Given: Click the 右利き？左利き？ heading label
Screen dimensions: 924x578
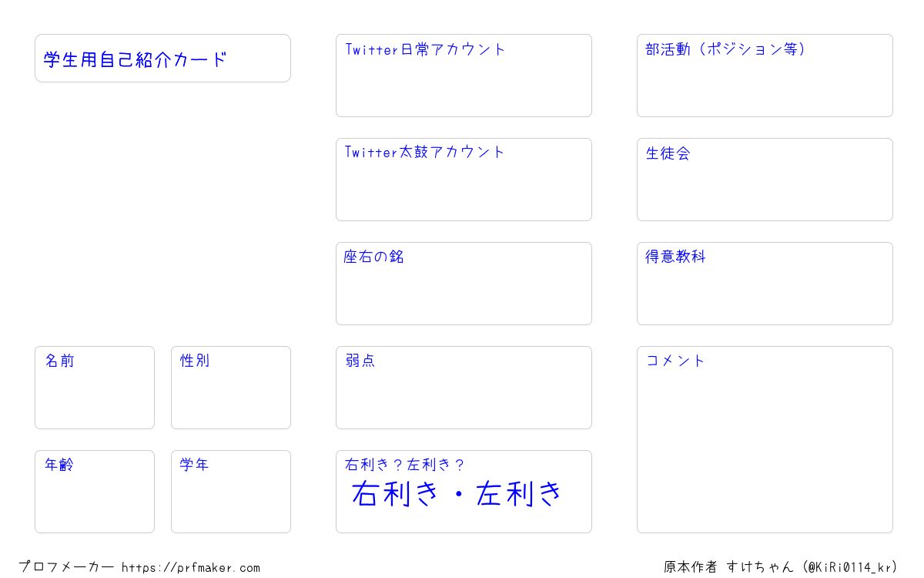Looking at the screenshot, I should (405, 465).
